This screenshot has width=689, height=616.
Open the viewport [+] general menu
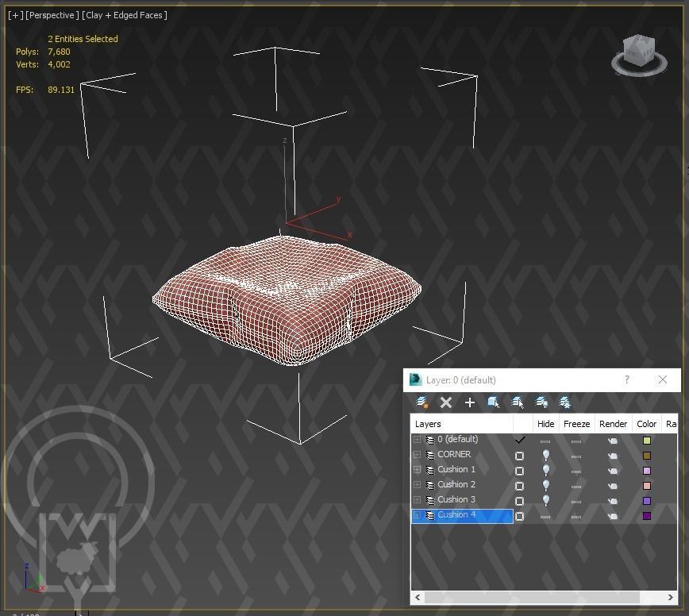pyautogui.click(x=15, y=15)
